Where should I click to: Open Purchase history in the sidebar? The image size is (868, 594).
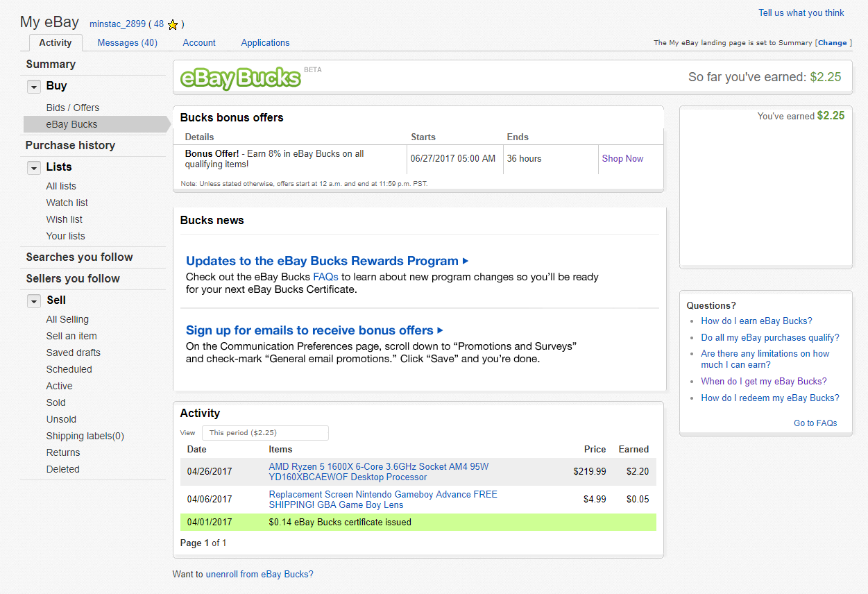tap(70, 145)
